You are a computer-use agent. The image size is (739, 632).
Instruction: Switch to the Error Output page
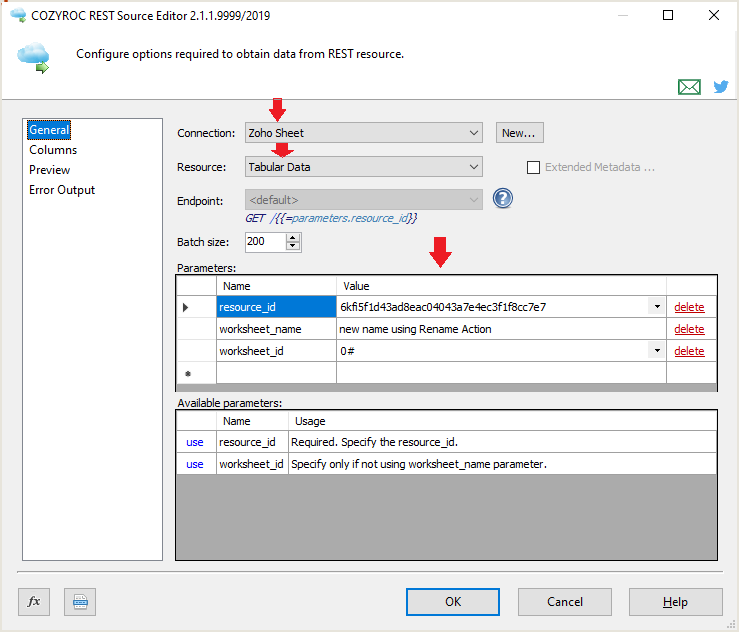[x=62, y=190]
